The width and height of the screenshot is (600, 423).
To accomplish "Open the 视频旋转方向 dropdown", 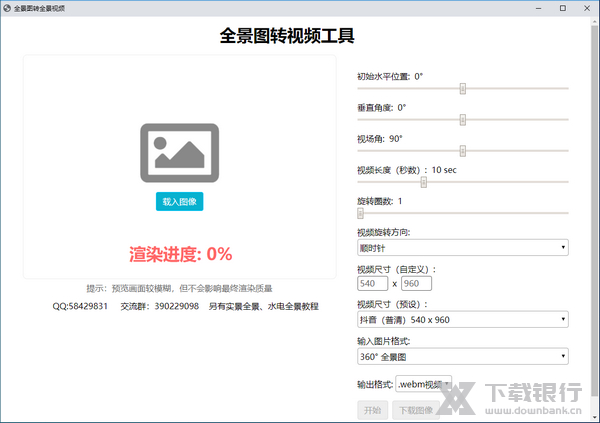I will [x=463, y=246].
